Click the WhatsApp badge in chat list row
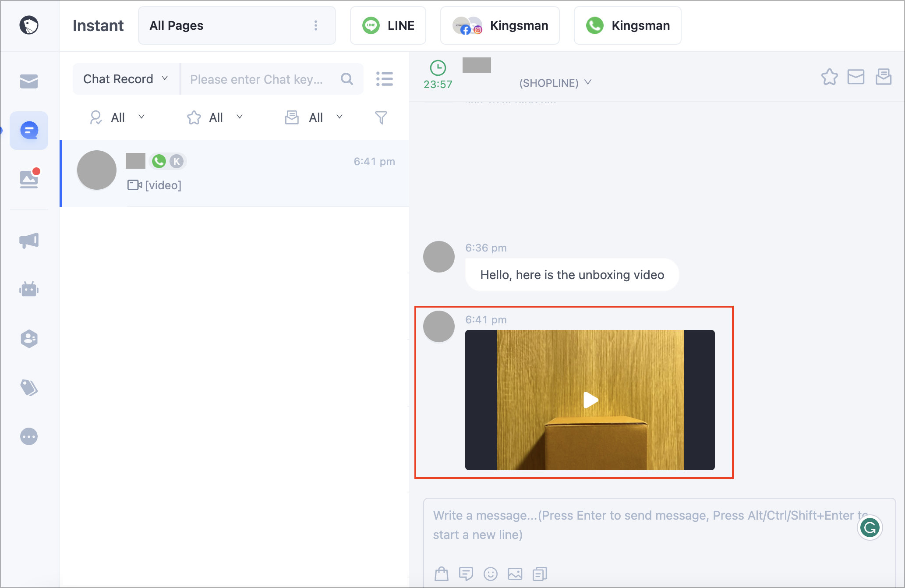This screenshot has width=905, height=588. (x=159, y=161)
